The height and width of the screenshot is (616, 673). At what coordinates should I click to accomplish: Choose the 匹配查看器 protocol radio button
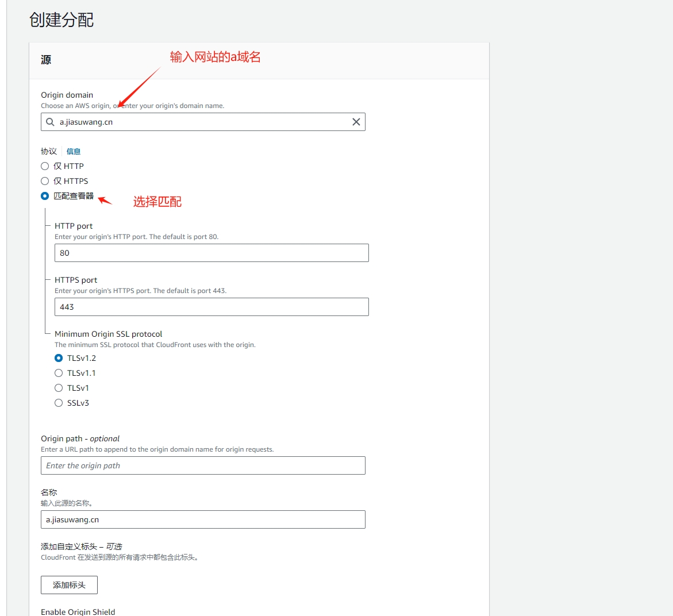click(x=45, y=196)
